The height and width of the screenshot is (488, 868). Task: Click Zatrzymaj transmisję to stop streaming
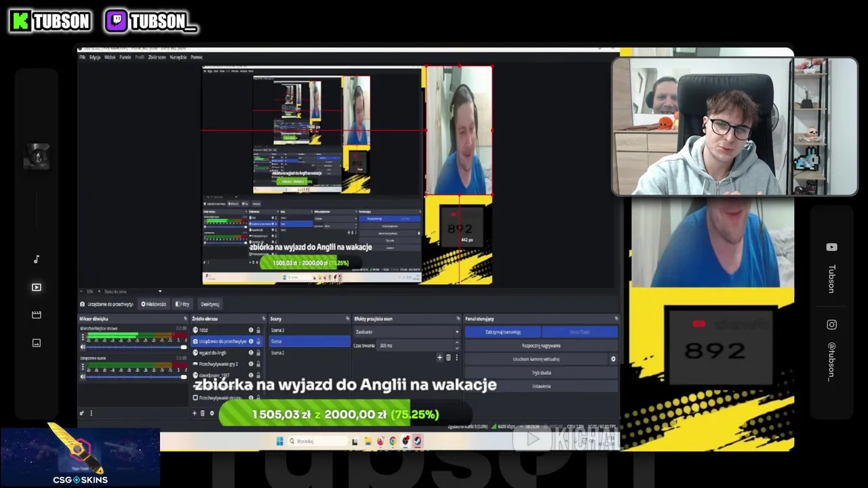tap(502, 332)
